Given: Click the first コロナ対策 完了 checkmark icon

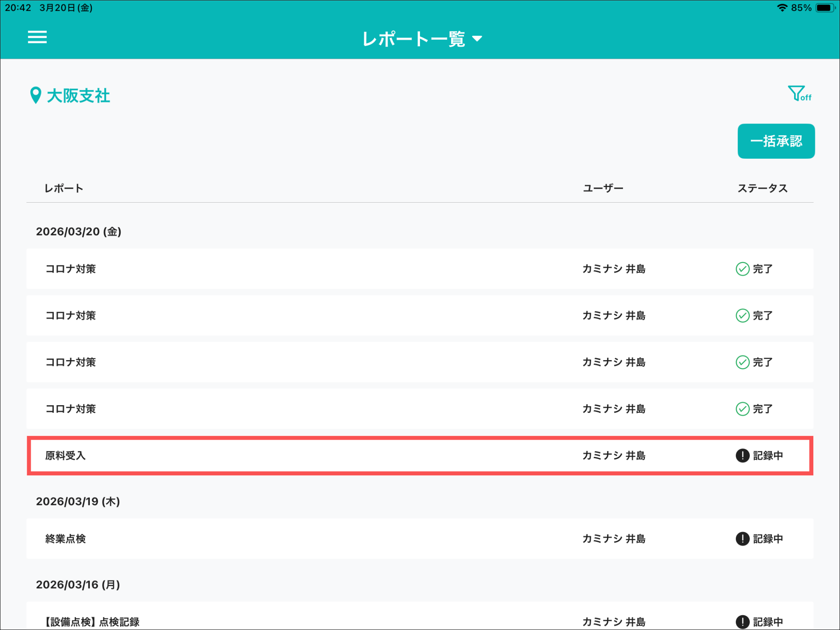Looking at the screenshot, I should point(742,269).
